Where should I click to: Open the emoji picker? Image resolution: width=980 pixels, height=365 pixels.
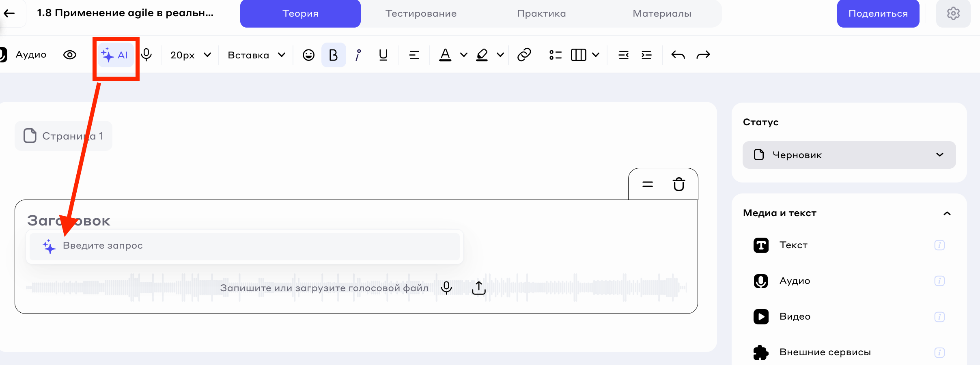(x=308, y=55)
